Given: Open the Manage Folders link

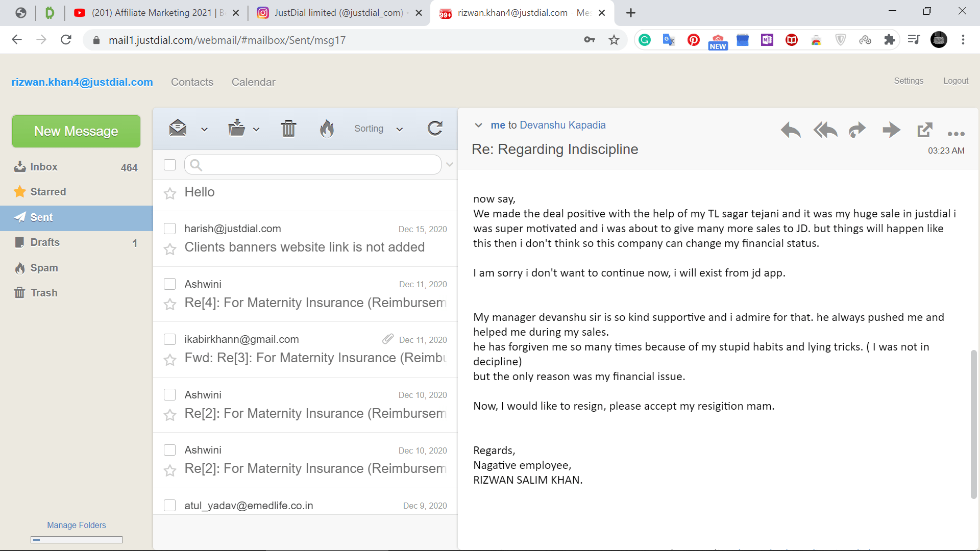Looking at the screenshot, I should 77,525.
